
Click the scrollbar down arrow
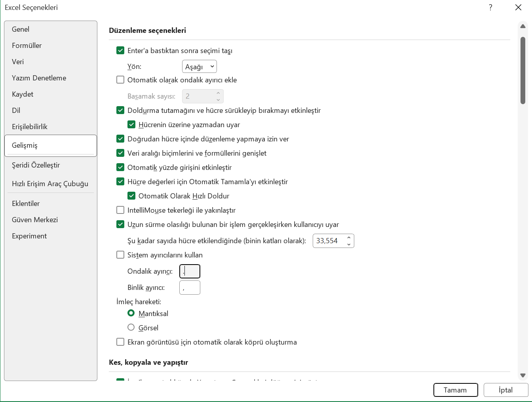pyautogui.click(x=523, y=375)
